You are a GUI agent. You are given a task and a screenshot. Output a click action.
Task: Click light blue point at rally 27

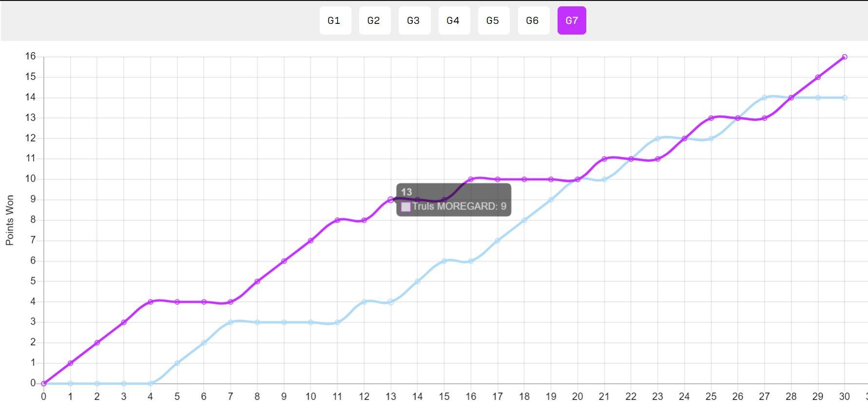[x=765, y=98]
